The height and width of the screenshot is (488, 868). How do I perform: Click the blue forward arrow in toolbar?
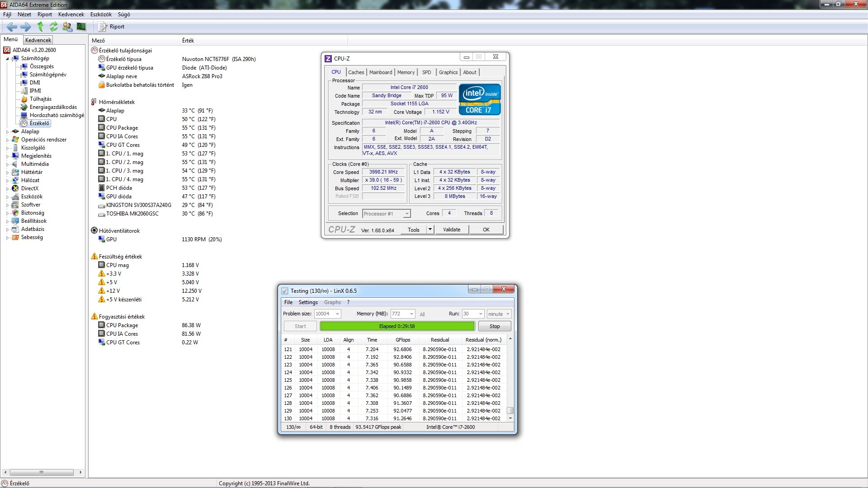point(26,27)
